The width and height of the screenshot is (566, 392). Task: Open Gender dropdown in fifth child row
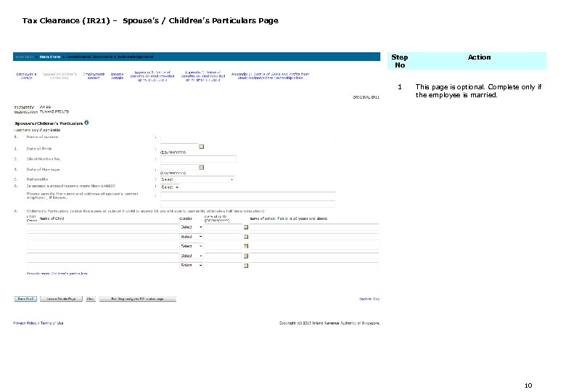point(192,265)
